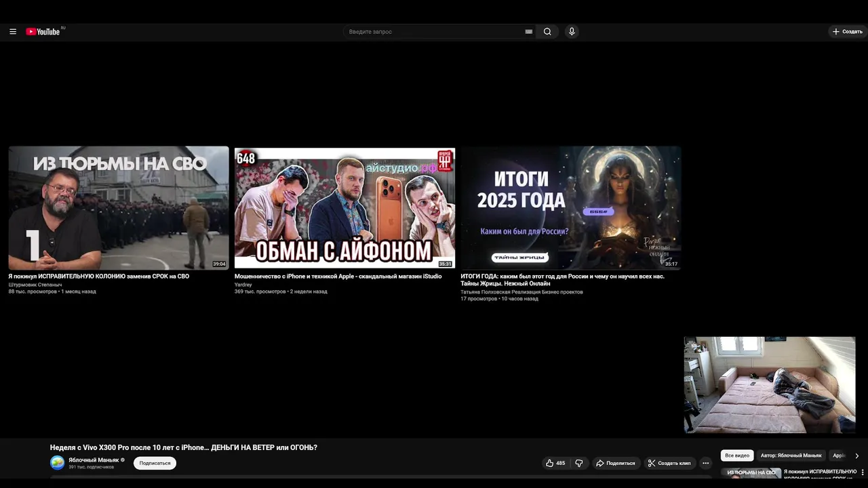Viewport: 868px width, 488px height.
Task: Open thumbnail 'ИТОГИ 2025 ГОДА' video
Action: (570, 208)
